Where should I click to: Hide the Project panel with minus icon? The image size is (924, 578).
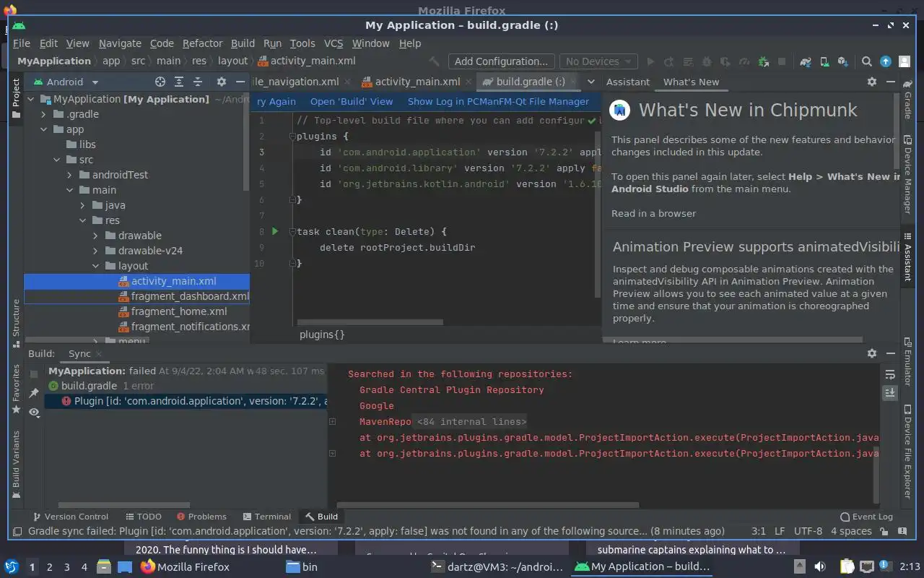[x=240, y=82]
